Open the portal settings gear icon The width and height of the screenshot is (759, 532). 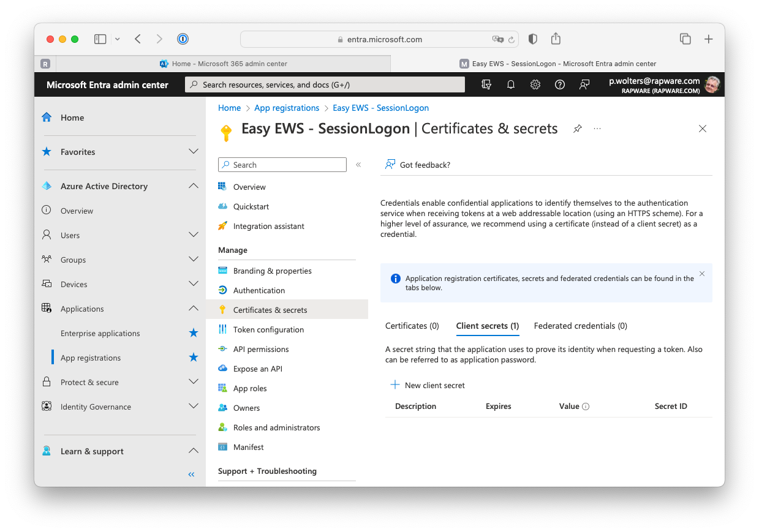535,84
